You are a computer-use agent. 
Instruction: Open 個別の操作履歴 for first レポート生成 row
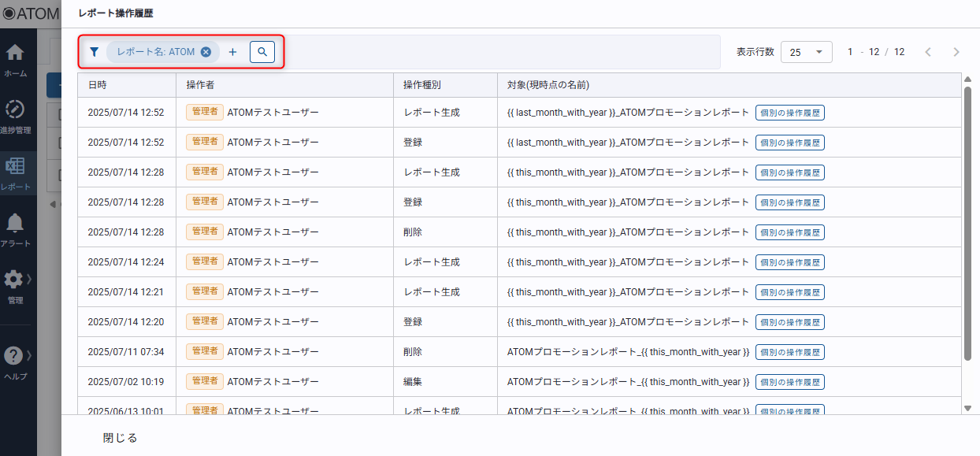pos(789,113)
